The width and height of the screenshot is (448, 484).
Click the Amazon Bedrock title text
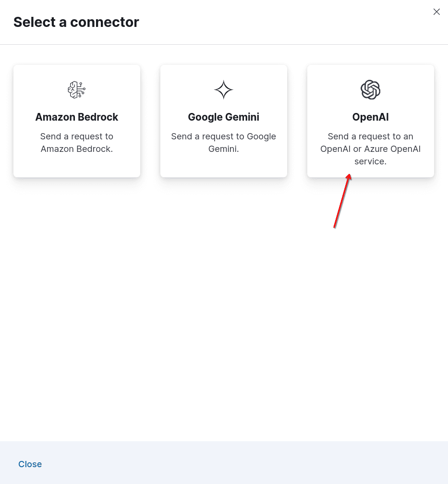76,117
